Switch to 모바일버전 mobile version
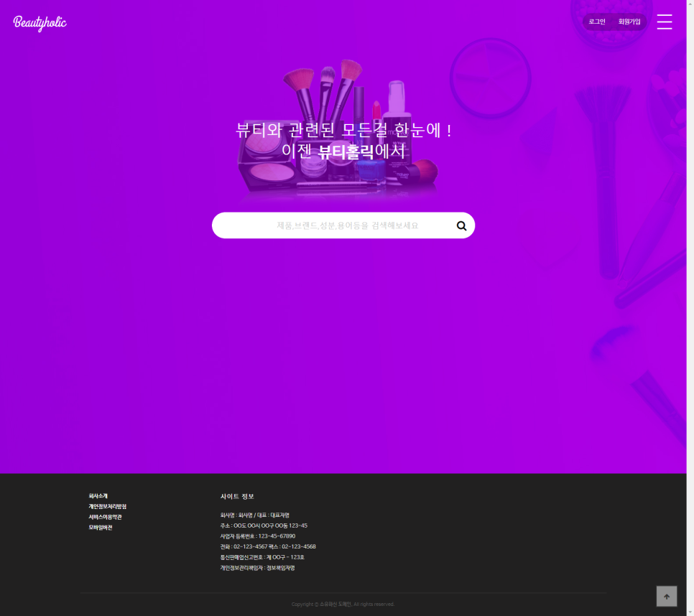The height and width of the screenshot is (616, 694). [101, 528]
